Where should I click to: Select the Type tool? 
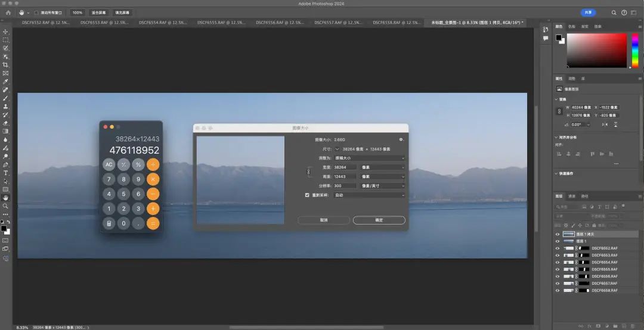pos(6,173)
